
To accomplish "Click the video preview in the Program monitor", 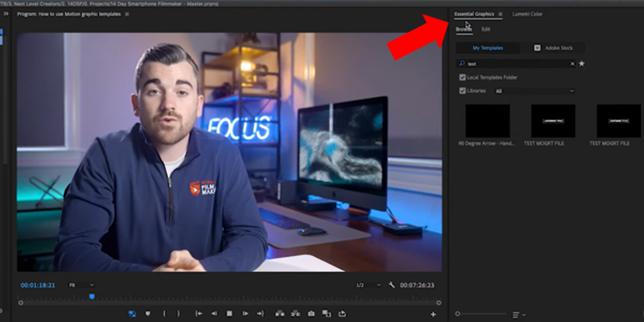I will [x=229, y=152].
